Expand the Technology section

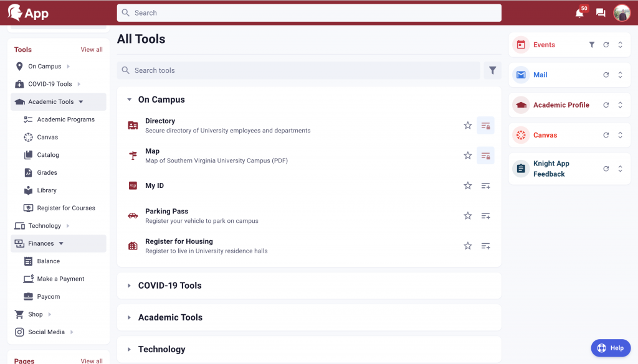pyautogui.click(x=129, y=349)
